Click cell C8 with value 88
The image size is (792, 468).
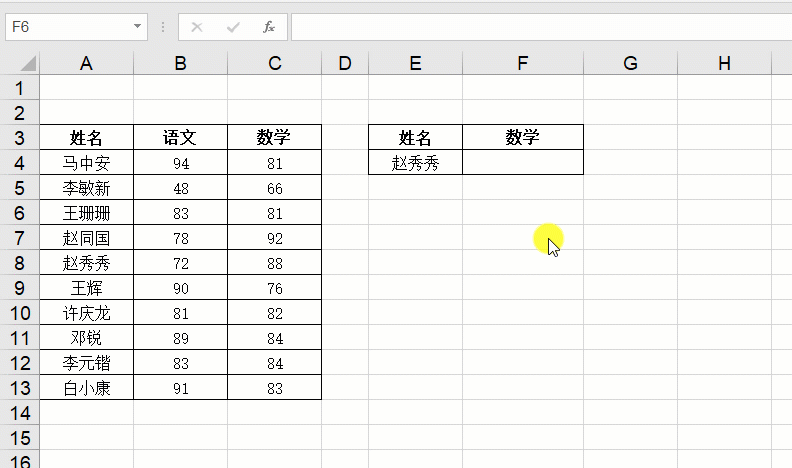click(274, 263)
